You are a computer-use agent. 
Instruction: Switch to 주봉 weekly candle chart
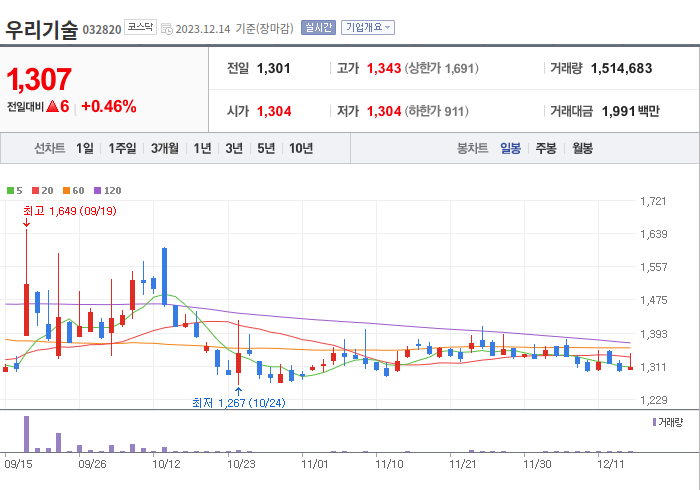(546, 148)
